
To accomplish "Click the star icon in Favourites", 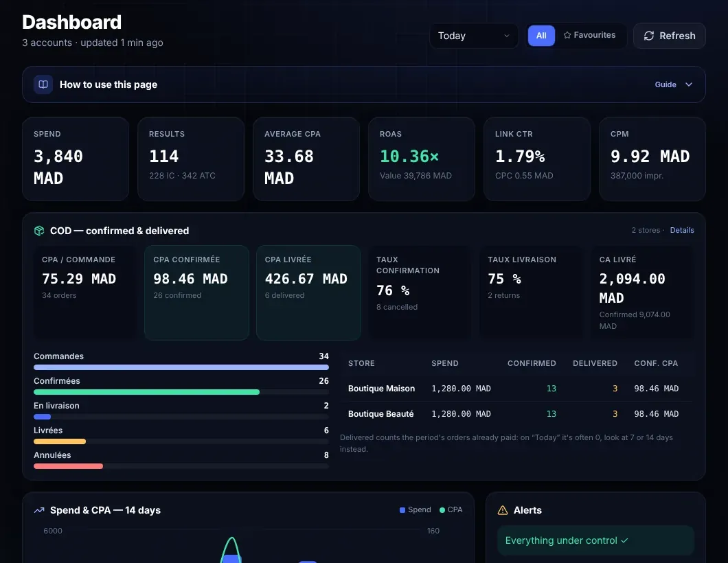I will 567,35.
